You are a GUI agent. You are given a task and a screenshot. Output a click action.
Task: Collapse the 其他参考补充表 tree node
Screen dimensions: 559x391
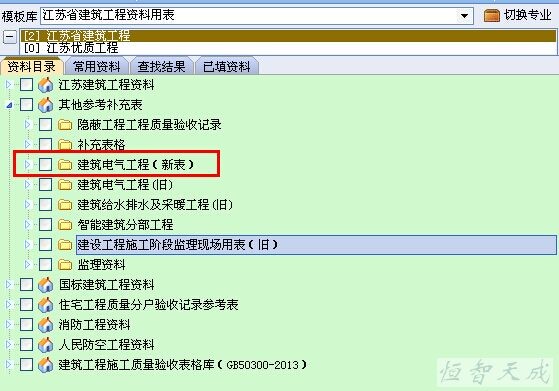(9, 105)
